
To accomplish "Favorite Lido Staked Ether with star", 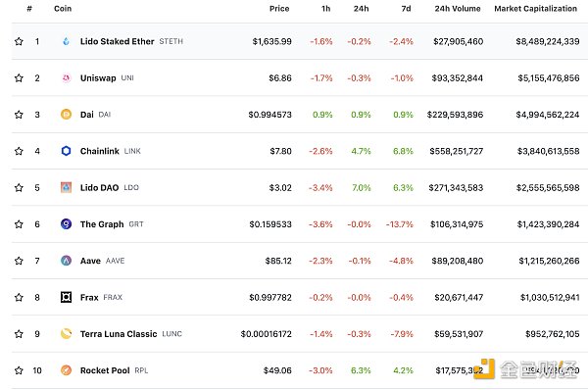I will pyautogui.click(x=19, y=41).
